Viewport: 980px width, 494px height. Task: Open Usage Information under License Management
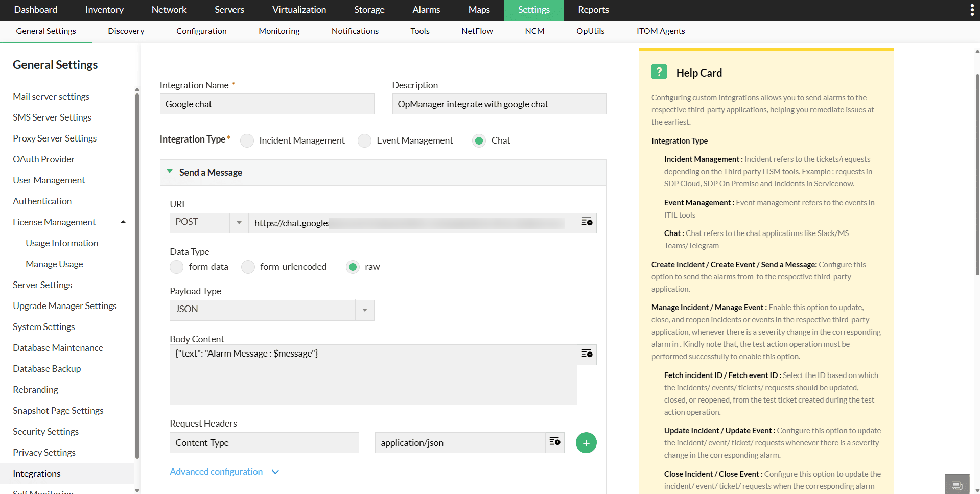tap(62, 243)
